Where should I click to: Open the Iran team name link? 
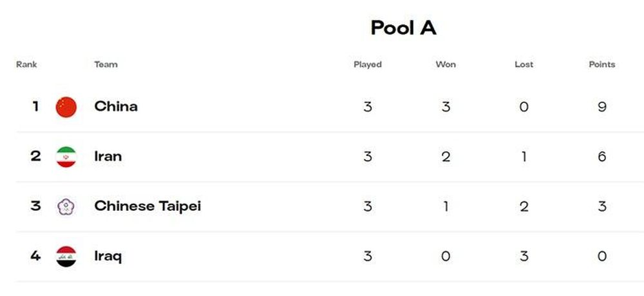108,156
